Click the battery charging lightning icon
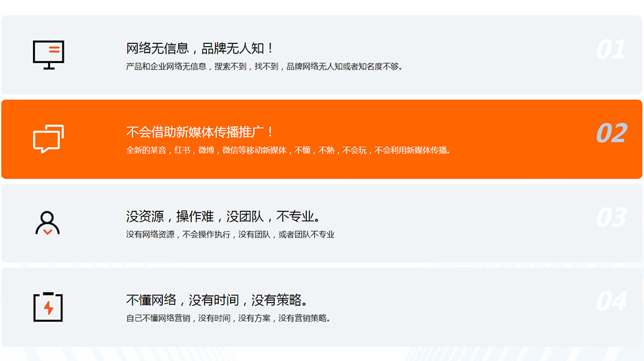 (48, 307)
